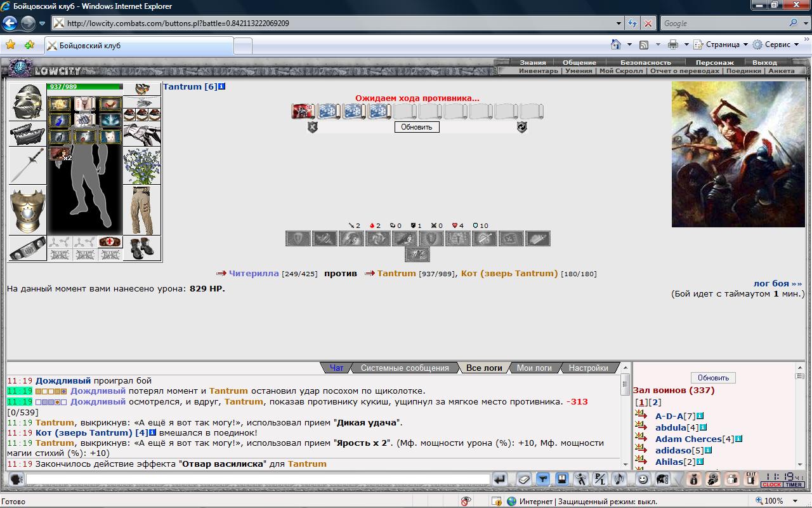Click the belt equipment slot
812x508 pixels.
pos(28,248)
